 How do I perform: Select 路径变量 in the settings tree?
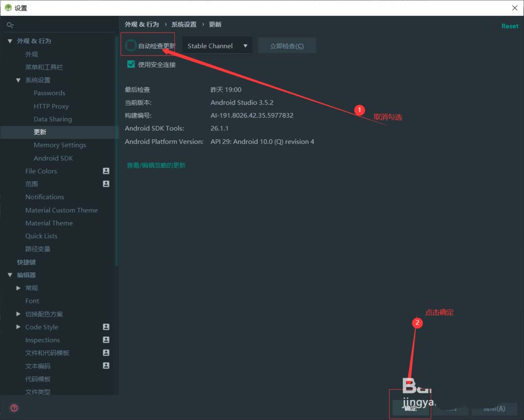coord(38,249)
